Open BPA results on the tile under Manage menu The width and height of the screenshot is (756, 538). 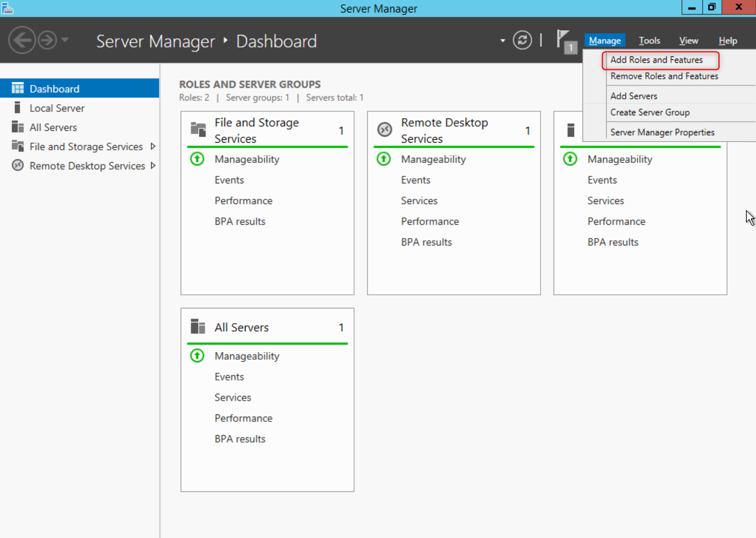[x=613, y=242]
